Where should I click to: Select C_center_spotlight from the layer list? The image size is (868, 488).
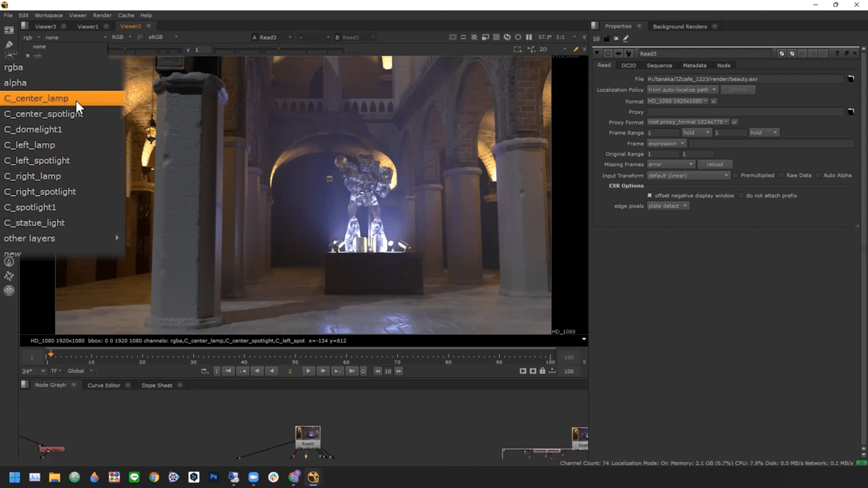click(43, 114)
